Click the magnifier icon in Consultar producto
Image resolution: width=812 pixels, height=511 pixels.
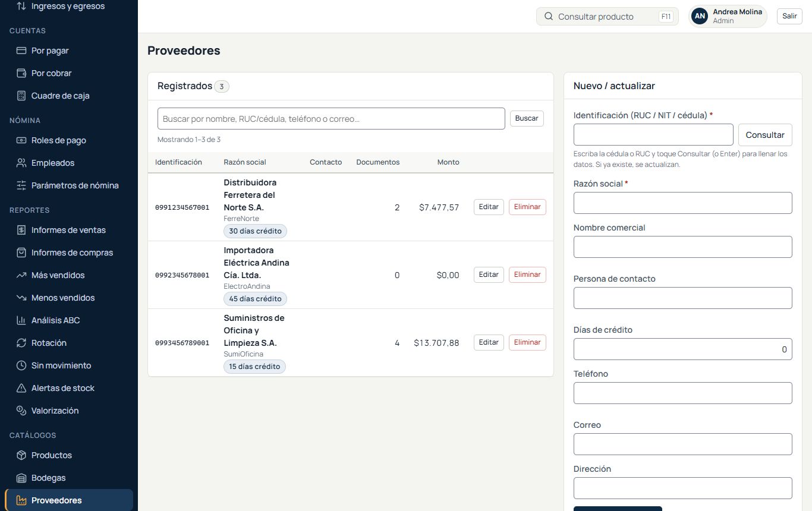coord(549,17)
